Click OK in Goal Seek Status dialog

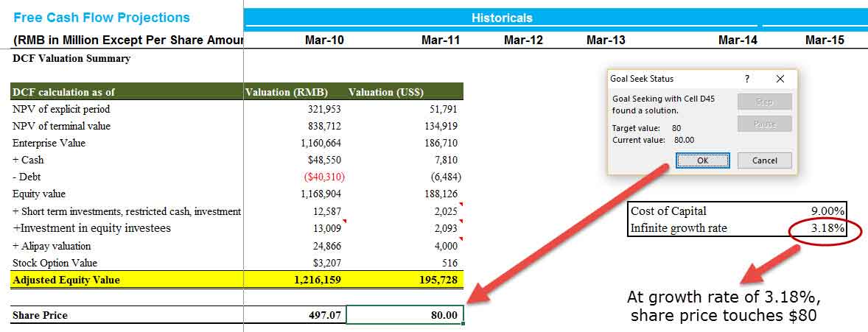click(x=702, y=160)
